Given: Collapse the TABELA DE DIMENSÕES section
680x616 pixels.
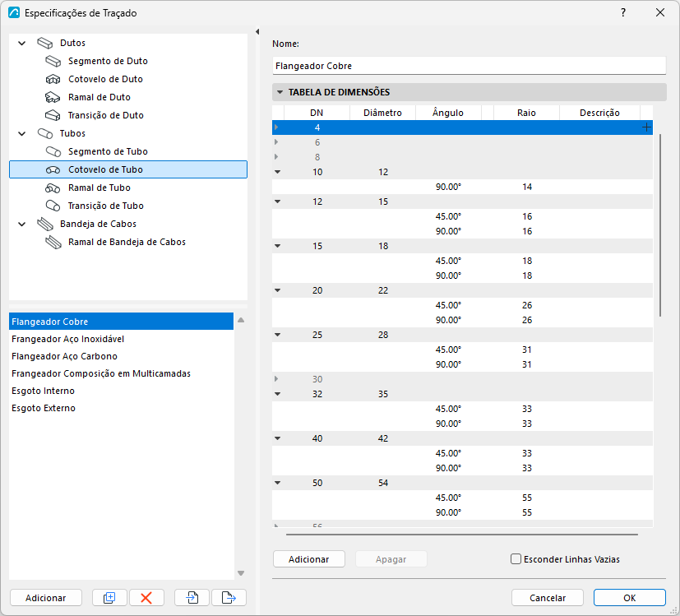Looking at the screenshot, I should click(x=280, y=92).
